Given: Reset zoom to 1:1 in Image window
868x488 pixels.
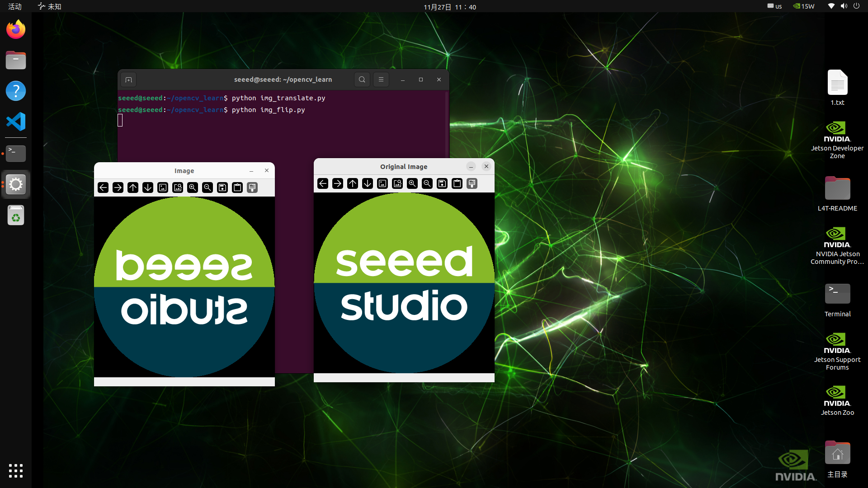Looking at the screenshot, I should [163, 188].
